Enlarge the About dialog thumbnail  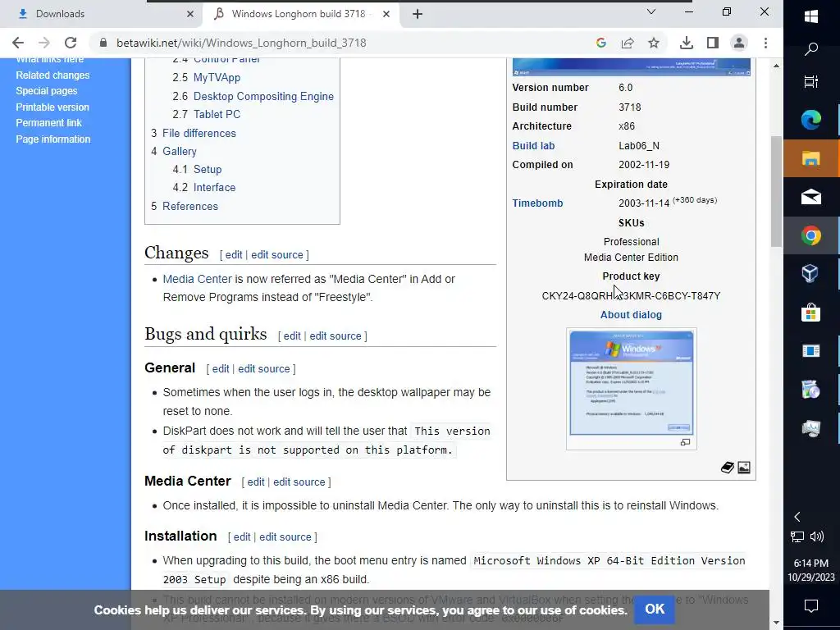coord(631,383)
